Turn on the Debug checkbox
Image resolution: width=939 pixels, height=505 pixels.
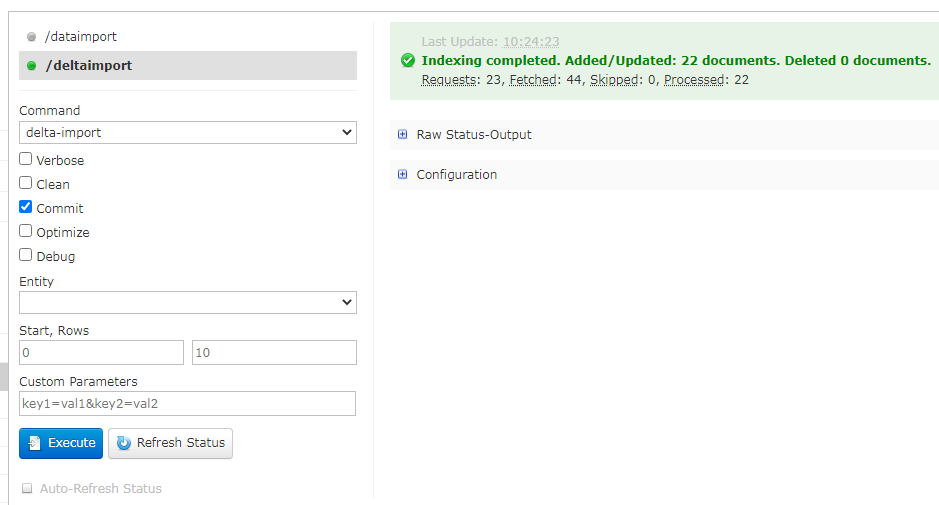click(x=26, y=255)
